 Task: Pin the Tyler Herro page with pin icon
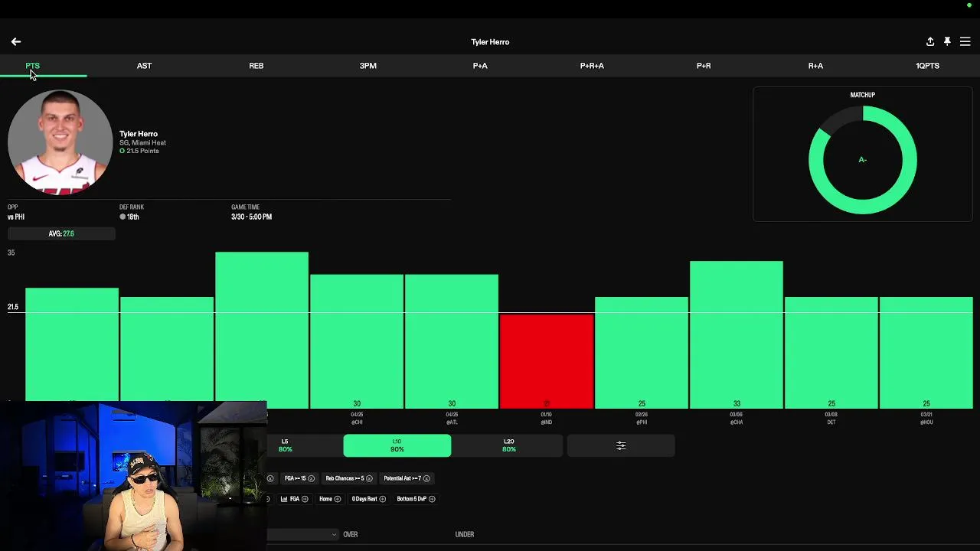(x=947, y=41)
